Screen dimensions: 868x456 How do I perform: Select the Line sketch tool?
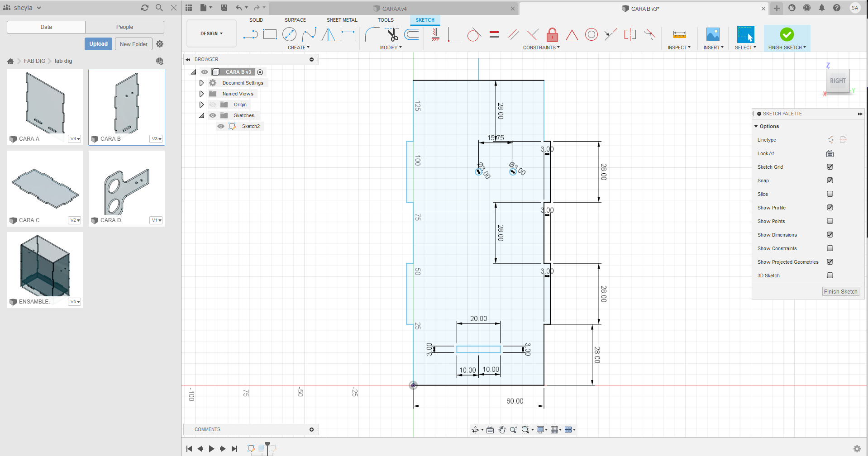tap(250, 34)
